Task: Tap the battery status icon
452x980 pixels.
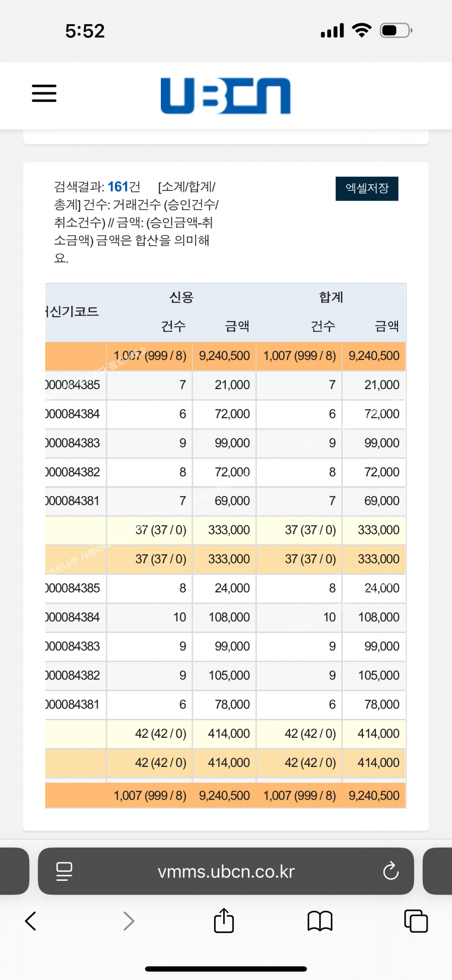Action: [395, 30]
